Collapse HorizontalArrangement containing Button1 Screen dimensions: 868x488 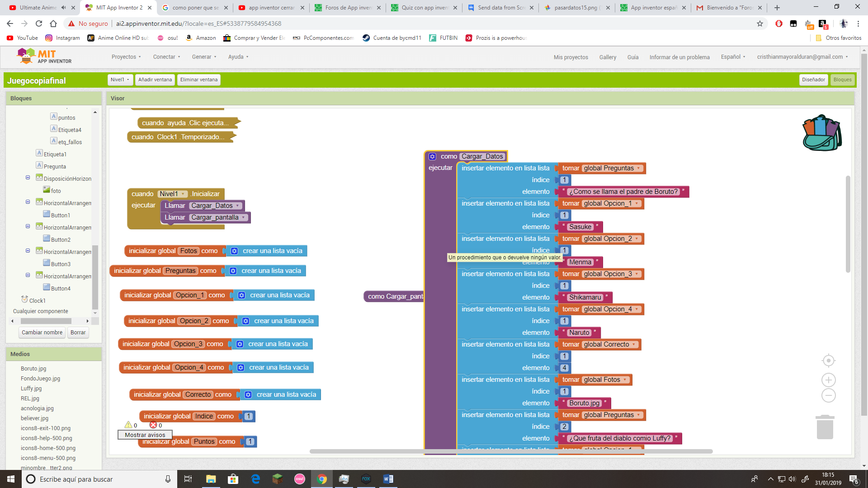tap(28, 202)
